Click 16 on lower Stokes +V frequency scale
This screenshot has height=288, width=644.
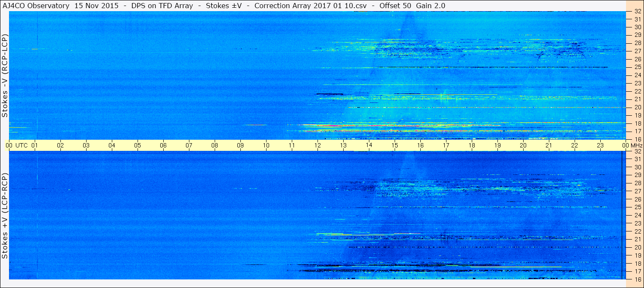coord(637,279)
